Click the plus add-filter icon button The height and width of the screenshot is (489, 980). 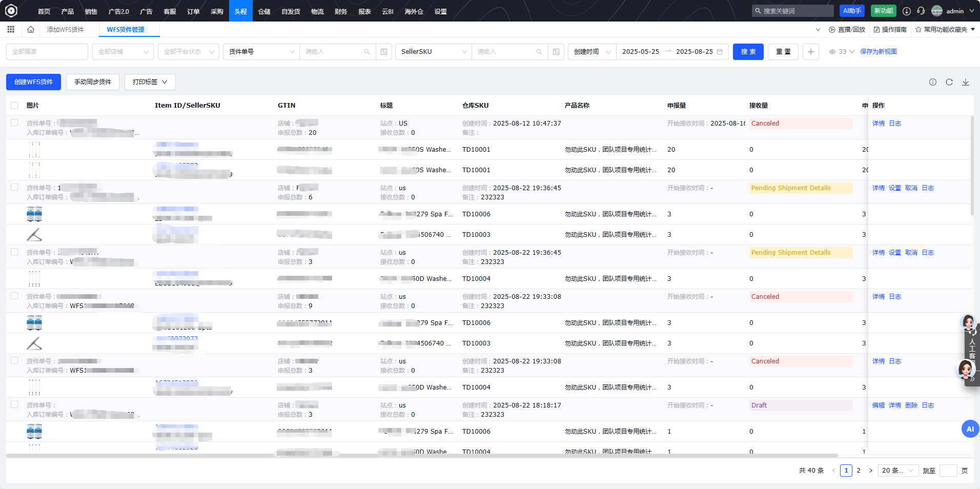(x=810, y=52)
